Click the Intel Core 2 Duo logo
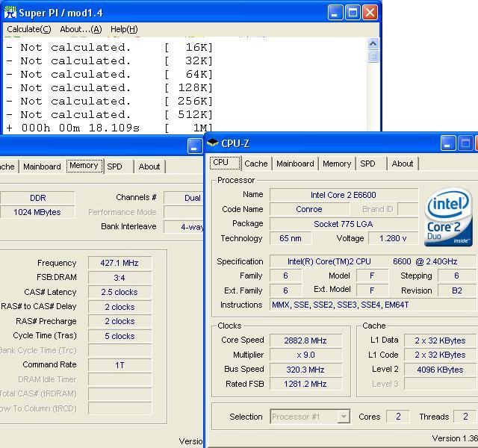478x448 pixels. (x=448, y=217)
